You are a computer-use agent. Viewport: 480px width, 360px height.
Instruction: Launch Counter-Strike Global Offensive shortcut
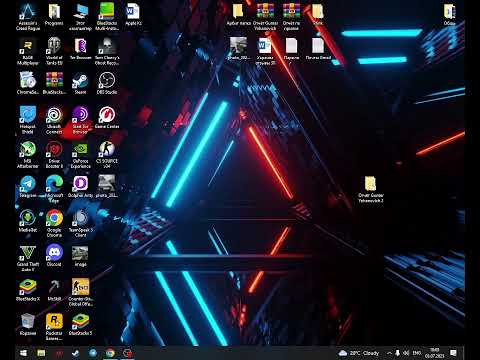pos(80,292)
